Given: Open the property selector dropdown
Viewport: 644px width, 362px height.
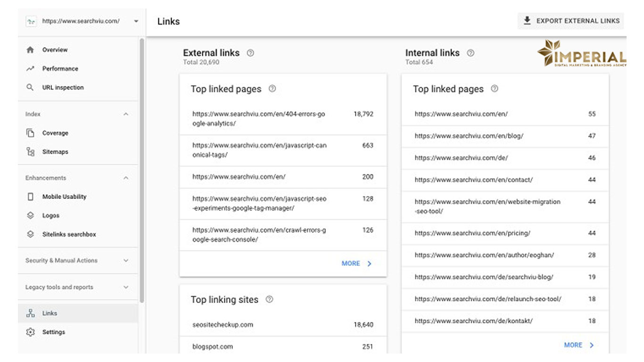Looking at the screenshot, I should coord(136,21).
